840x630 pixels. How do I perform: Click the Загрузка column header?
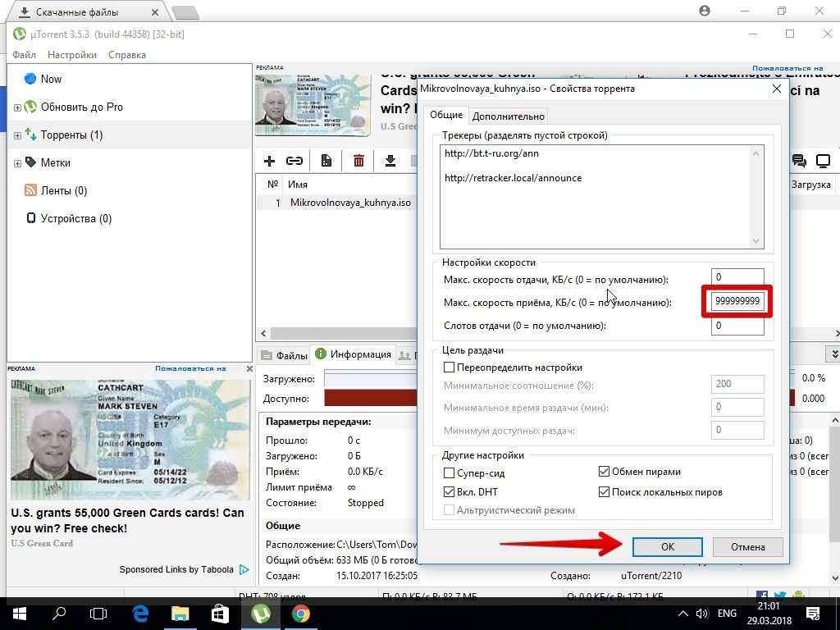(811, 185)
